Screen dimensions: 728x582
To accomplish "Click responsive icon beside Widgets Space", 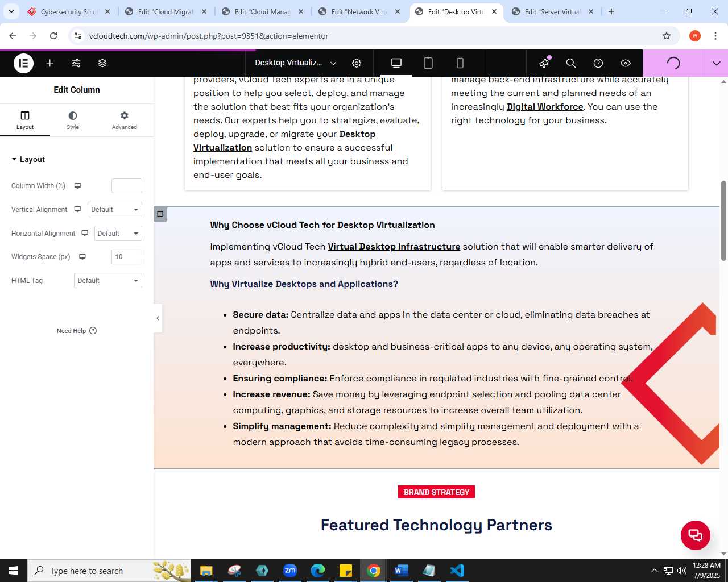I will pos(82,257).
